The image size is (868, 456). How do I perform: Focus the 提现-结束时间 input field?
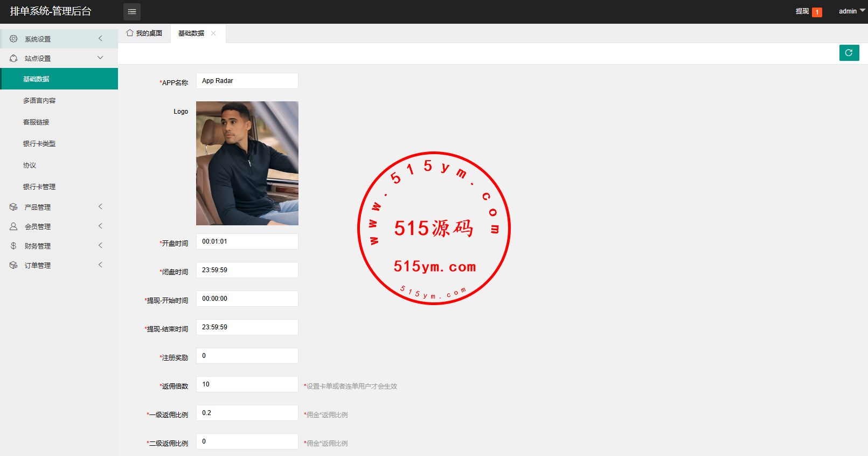coord(247,327)
